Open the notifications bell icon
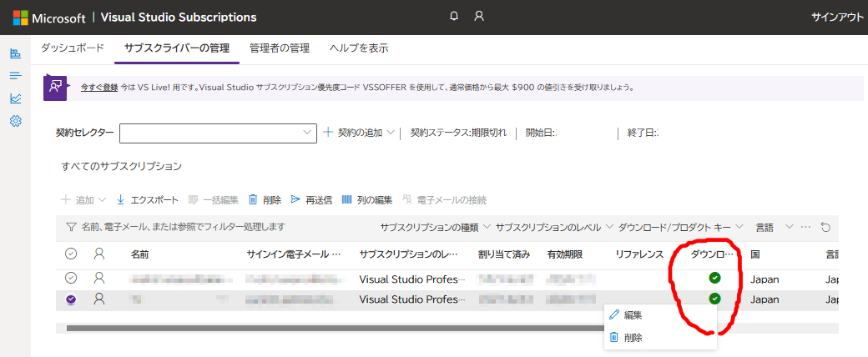This screenshot has width=868, height=357. (454, 17)
